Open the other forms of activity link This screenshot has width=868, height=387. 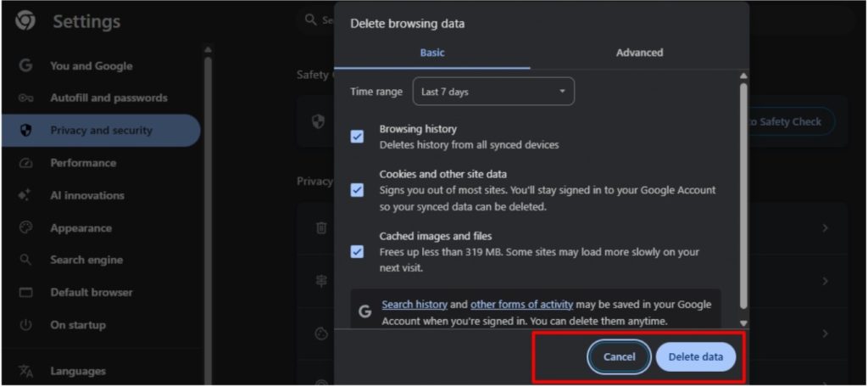click(521, 305)
